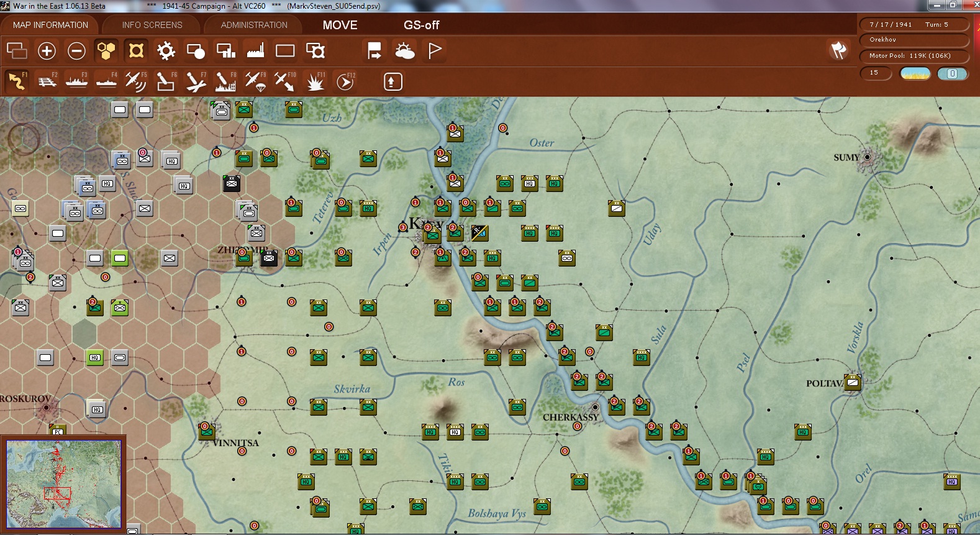This screenshot has width=980, height=535.
Task: Click the wheat field weather indicator
Action: coord(915,73)
